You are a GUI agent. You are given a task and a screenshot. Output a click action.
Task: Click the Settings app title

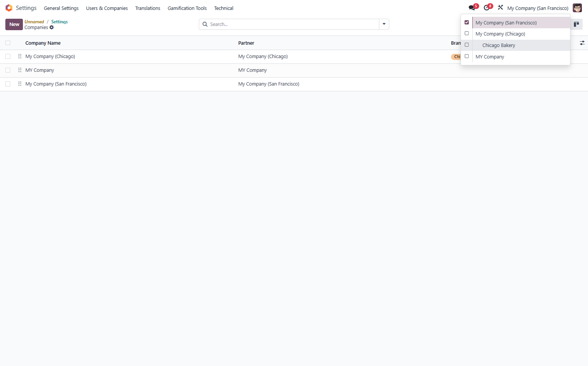click(x=26, y=8)
